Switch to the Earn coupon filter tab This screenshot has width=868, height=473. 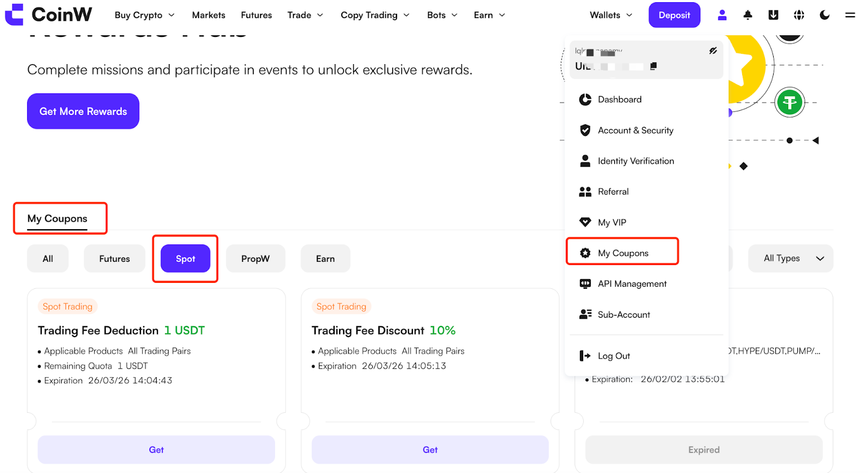click(325, 258)
